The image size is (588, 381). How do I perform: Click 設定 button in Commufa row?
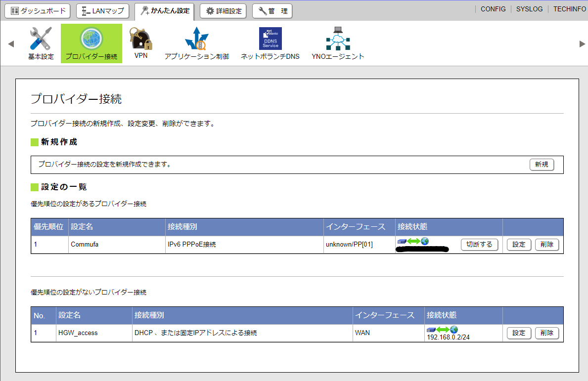[x=519, y=244]
